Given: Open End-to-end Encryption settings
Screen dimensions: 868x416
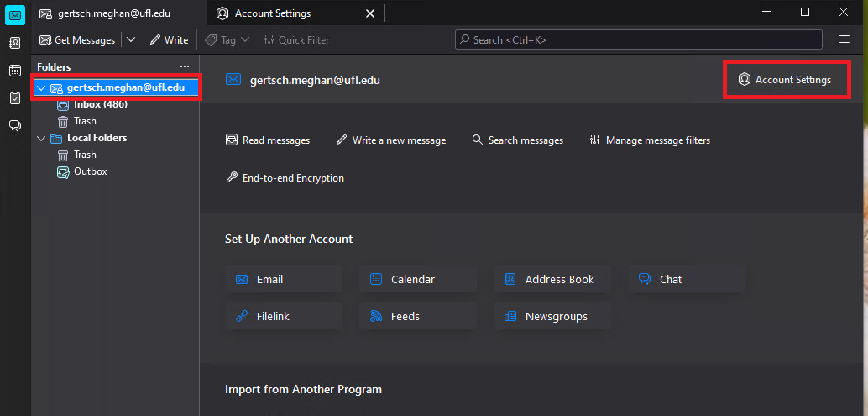Looking at the screenshot, I should coord(285,178).
